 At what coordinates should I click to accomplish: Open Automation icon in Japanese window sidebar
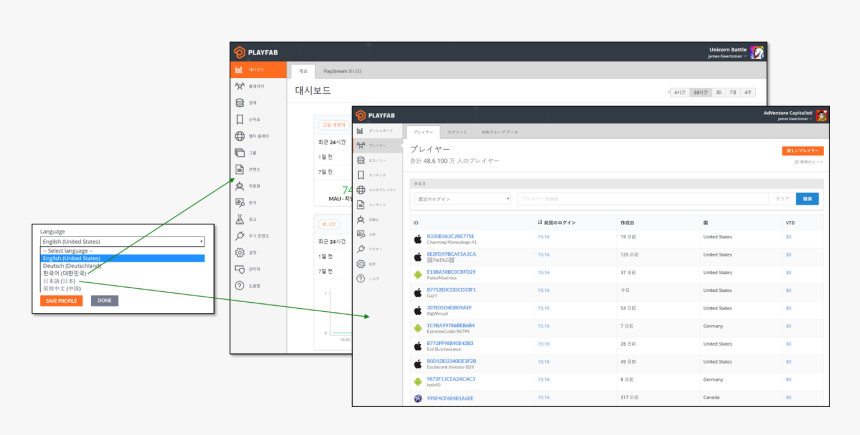click(x=360, y=219)
